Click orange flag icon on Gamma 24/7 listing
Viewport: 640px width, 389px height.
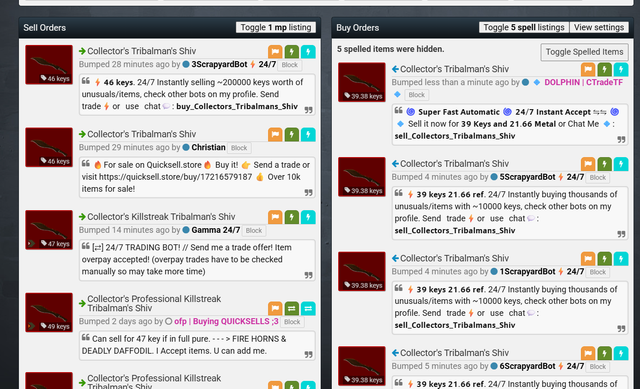click(275, 217)
